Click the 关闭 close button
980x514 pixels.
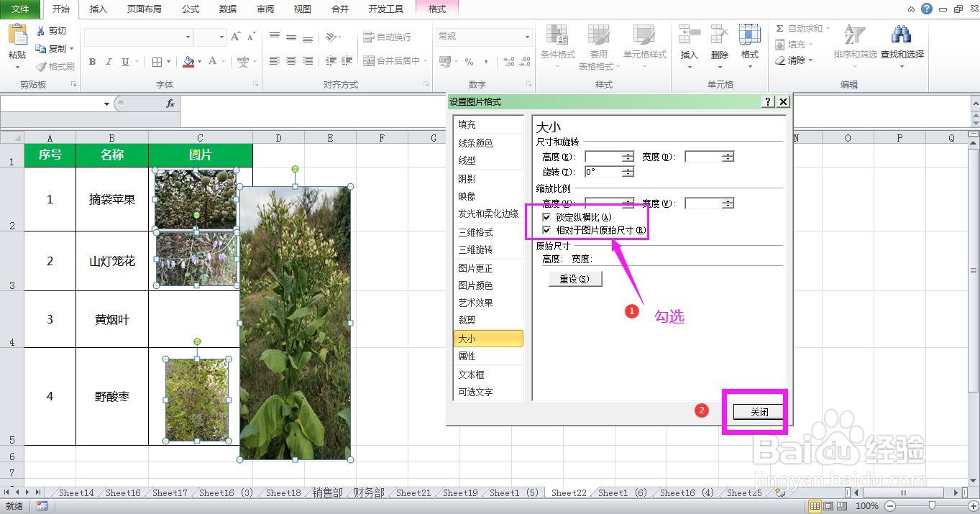pos(757,411)
